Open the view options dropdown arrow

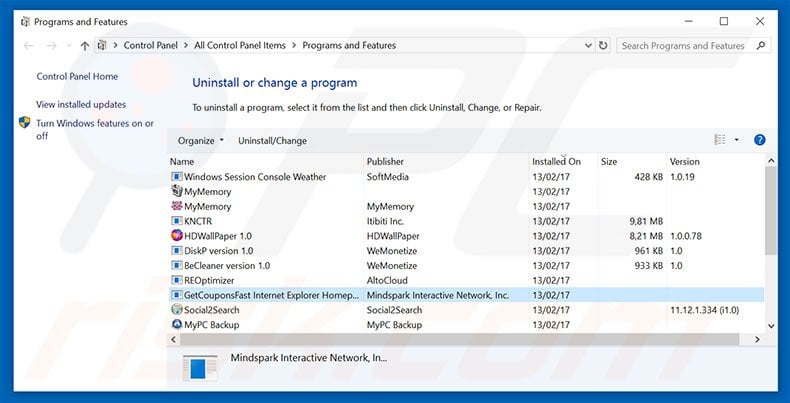click(x=737, y=140)
